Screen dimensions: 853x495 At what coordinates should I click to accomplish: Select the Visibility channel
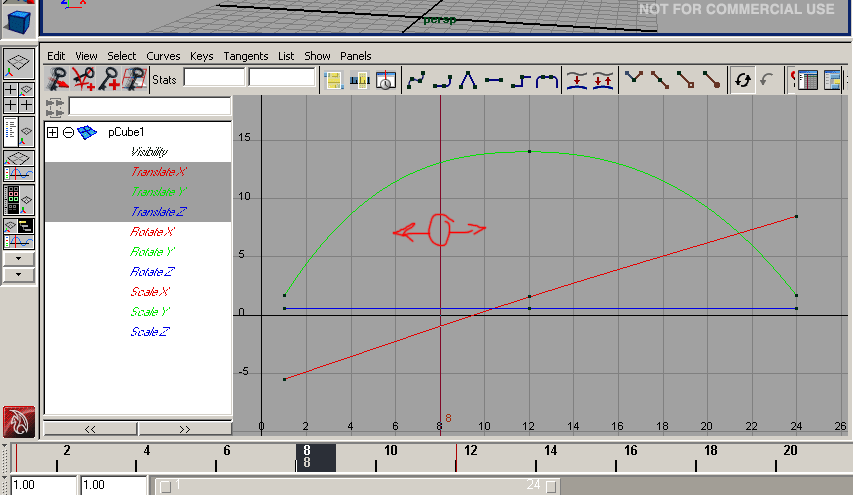pos(149,152)
